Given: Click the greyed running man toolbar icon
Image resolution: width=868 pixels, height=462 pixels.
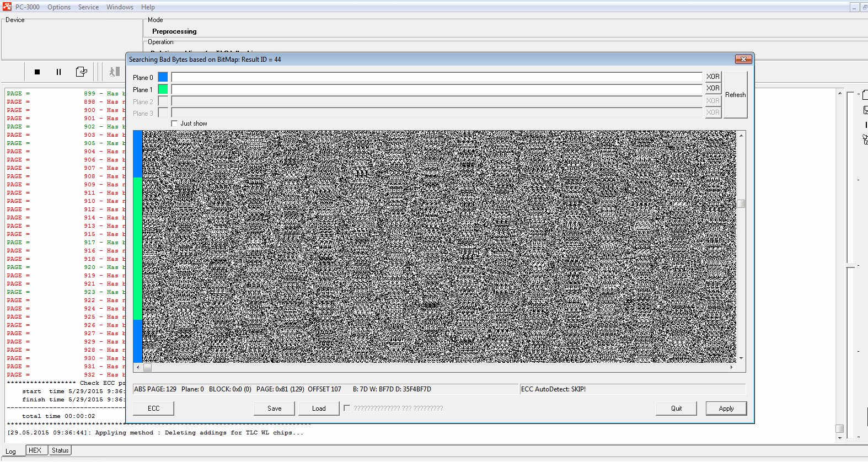Looking at the screenshot, I should (x=114, y=72).
